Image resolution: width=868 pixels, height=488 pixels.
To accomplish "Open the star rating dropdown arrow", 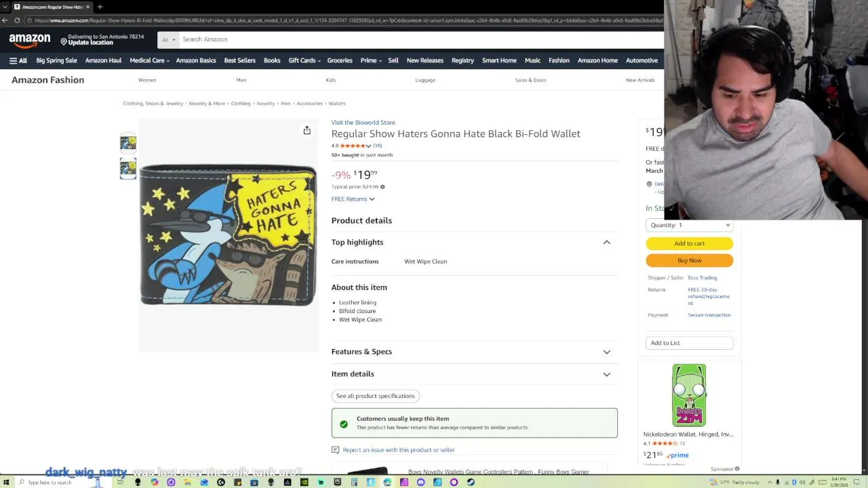I will [x=368, y=146].
